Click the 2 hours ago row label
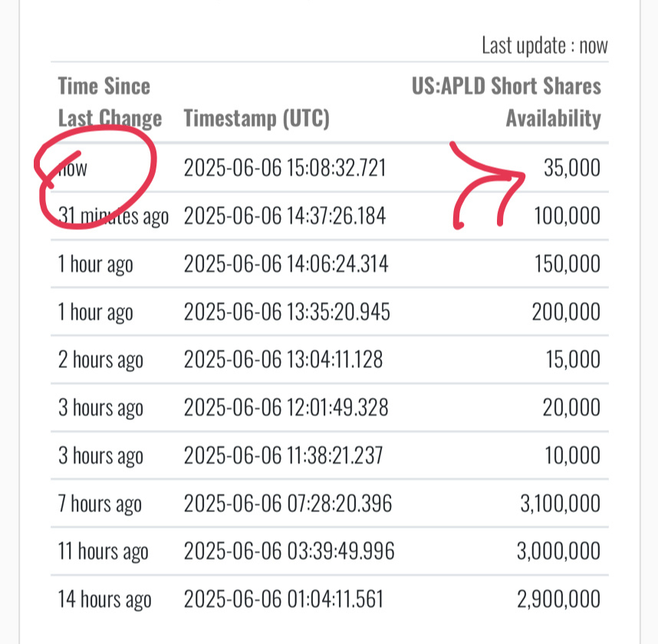Viewport: 658px width, 644px height. (100, 360)
